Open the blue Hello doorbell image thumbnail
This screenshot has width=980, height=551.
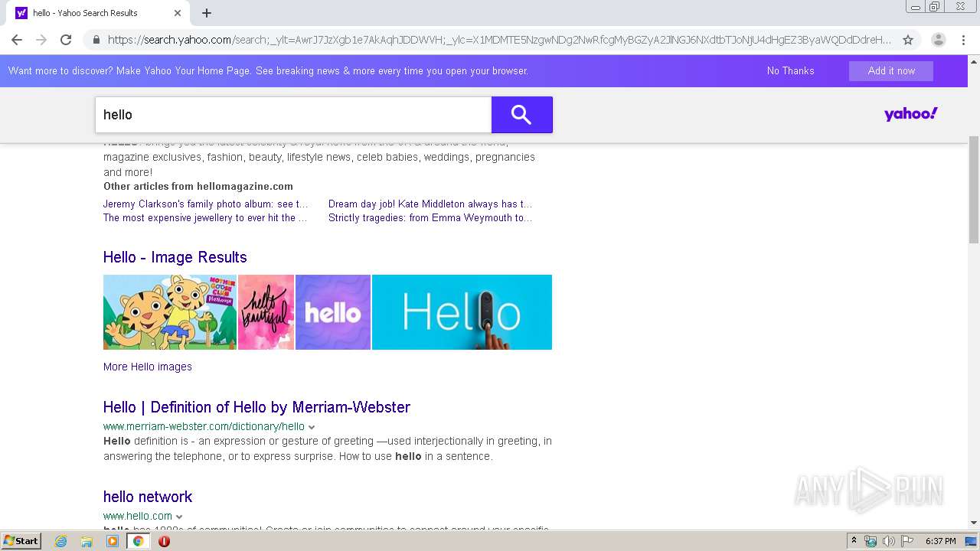(x=462, y=312)
